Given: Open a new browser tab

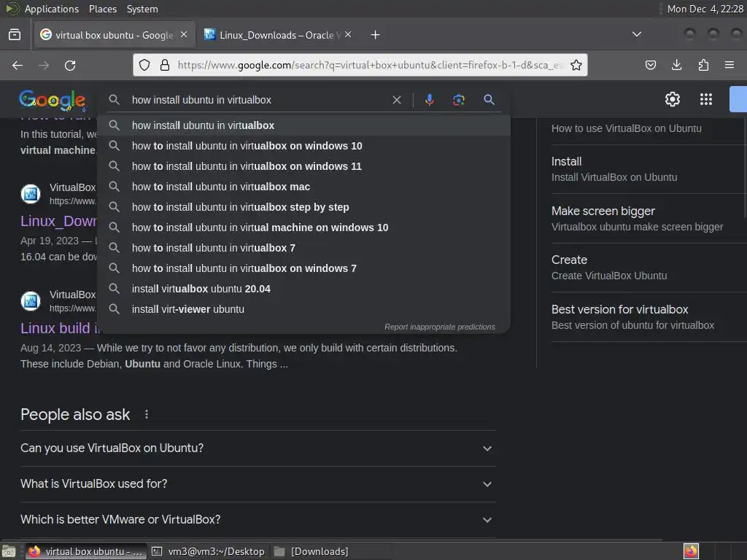Looking at the screenshot, I should [x=376, y=35].
